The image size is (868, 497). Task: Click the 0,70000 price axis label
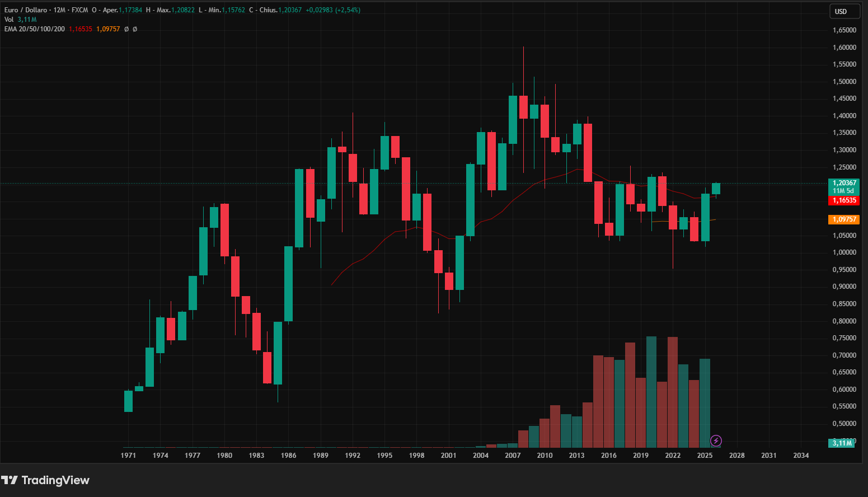(844, 355)
